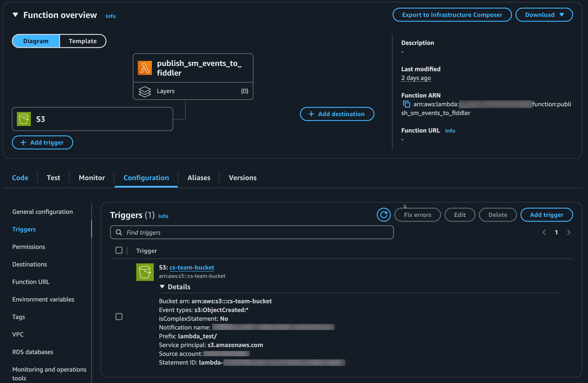Go to next page of triggers
This screenshot has width=588, height=383.
(x=569, y=232)
